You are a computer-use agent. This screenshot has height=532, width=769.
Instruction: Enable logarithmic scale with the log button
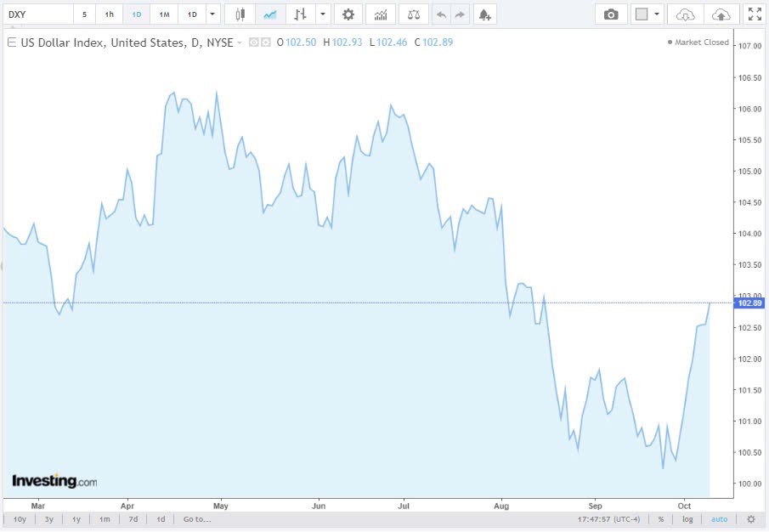[x=687, y=518]
